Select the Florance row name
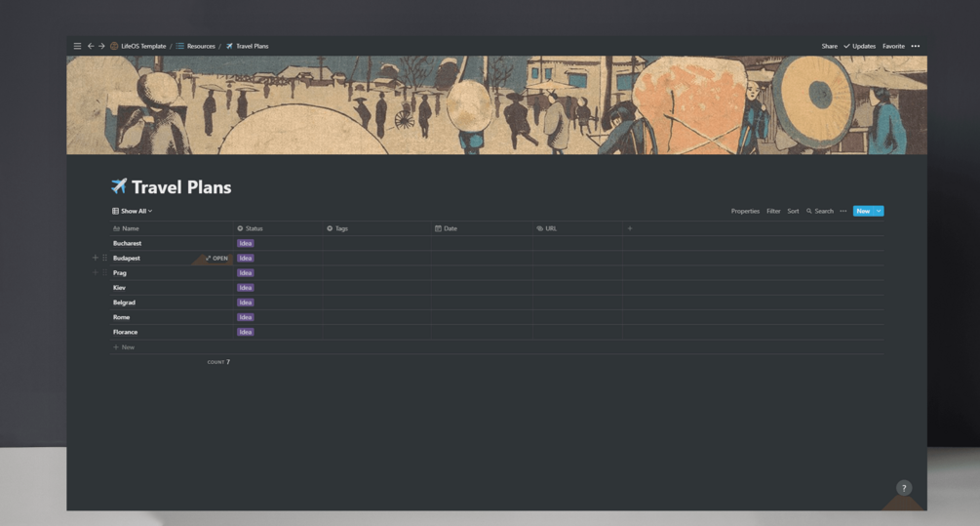Image resolution: width=980 pixels, height=526 pixels. pos(125,332)
